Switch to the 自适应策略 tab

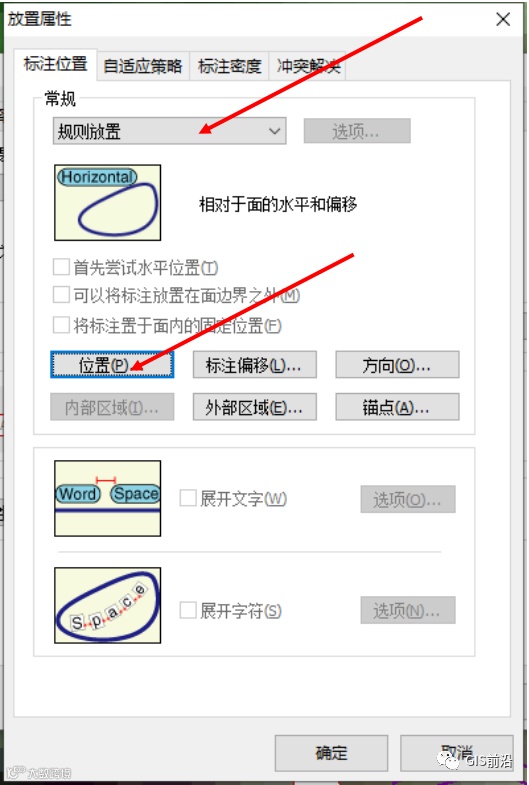[x=143, y=66]
